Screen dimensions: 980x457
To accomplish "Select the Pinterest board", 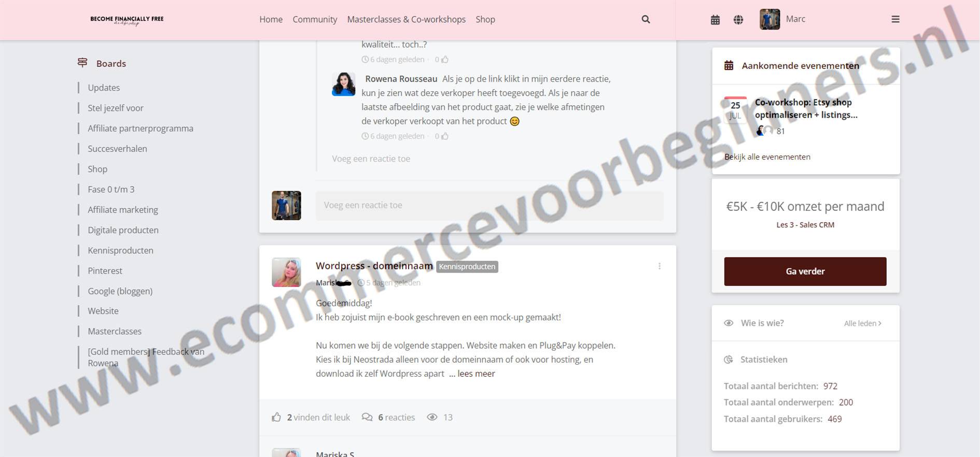I will pyautogui.click(x=105, y=270).
